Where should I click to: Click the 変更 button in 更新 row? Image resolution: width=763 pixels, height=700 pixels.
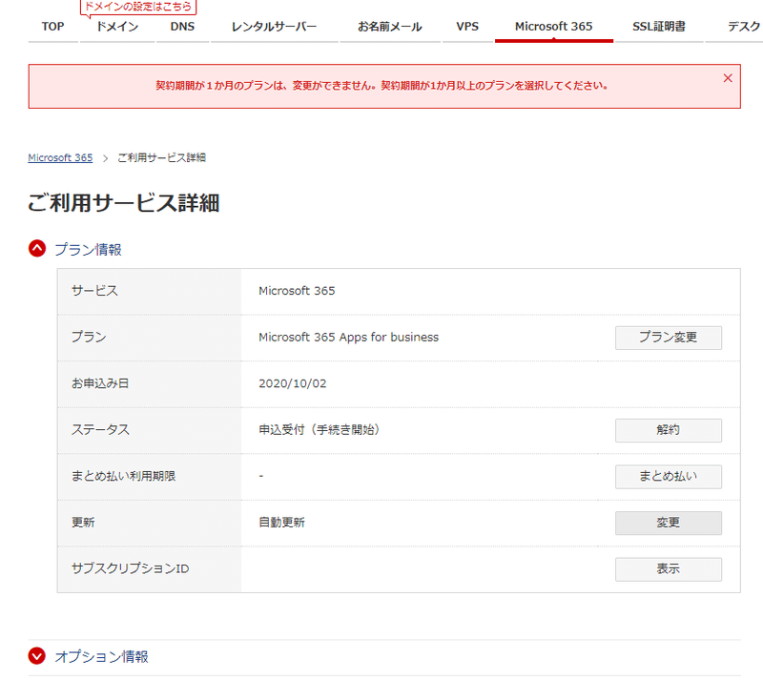point(669,523)
